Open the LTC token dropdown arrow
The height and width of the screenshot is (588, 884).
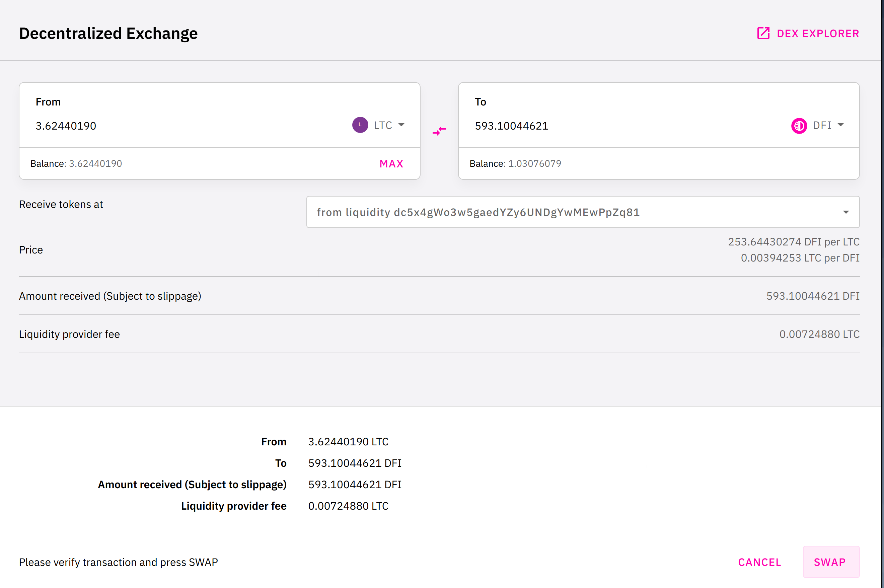click(401, 125)
